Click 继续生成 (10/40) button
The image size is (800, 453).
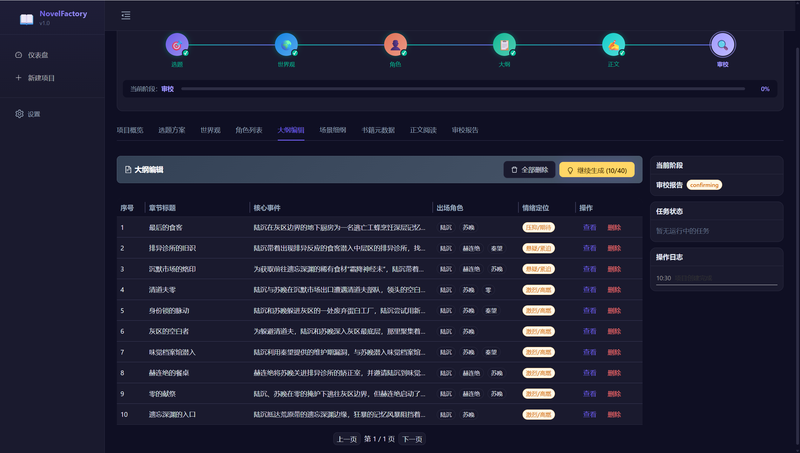point(597,170)
